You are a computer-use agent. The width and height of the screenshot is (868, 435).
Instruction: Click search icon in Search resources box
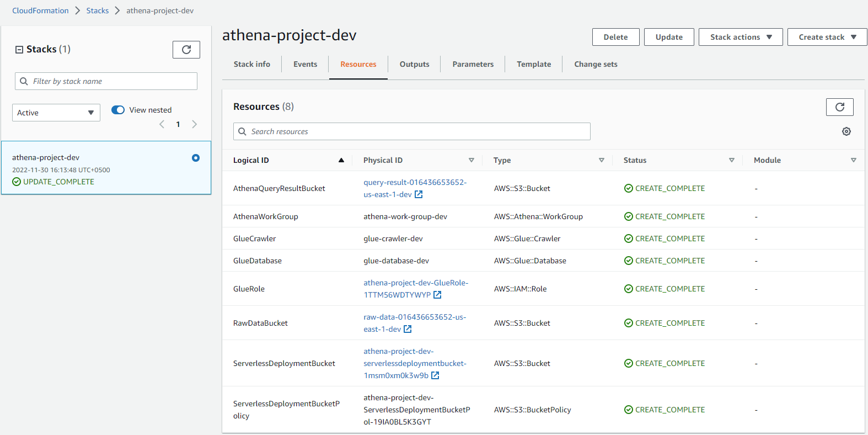tap(242, 131)
